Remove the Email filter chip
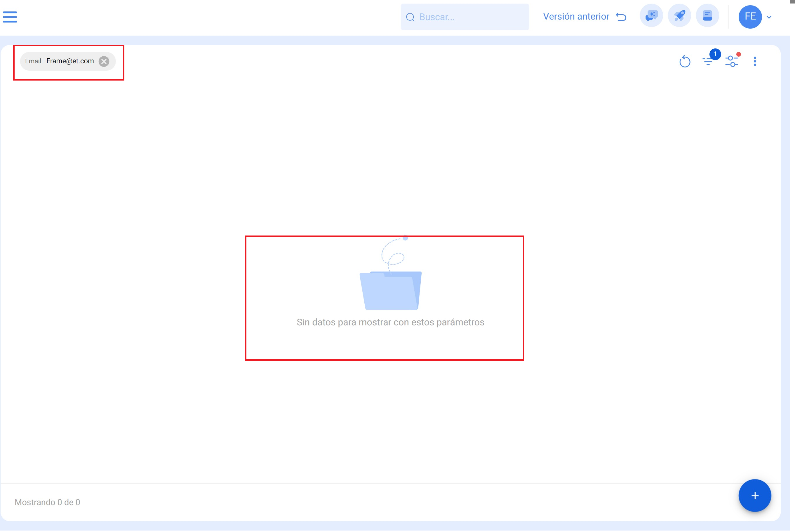795x532 pixels. [x=104, y=61]
